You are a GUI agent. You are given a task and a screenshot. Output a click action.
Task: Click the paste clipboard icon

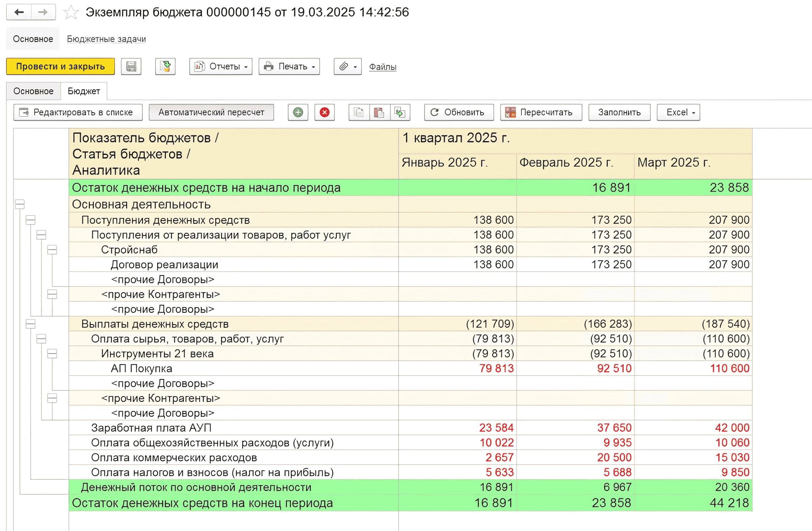pyautogui.click(x=379, y=113)
